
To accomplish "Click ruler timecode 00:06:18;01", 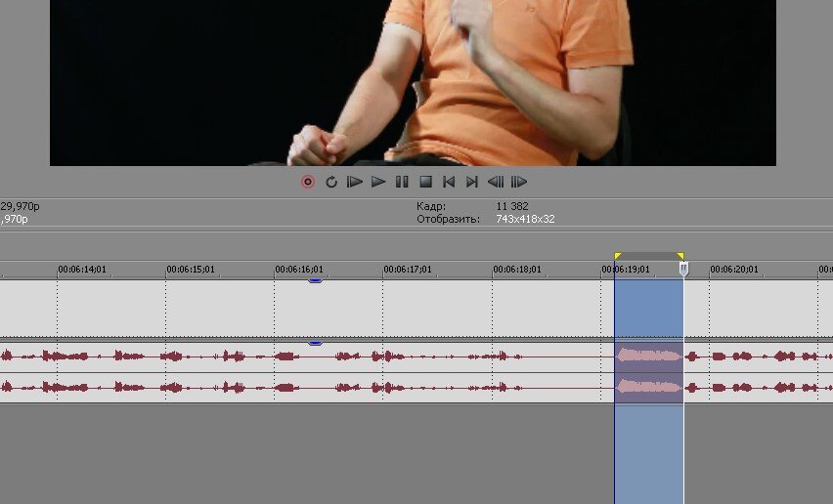I will click(517, 270).
